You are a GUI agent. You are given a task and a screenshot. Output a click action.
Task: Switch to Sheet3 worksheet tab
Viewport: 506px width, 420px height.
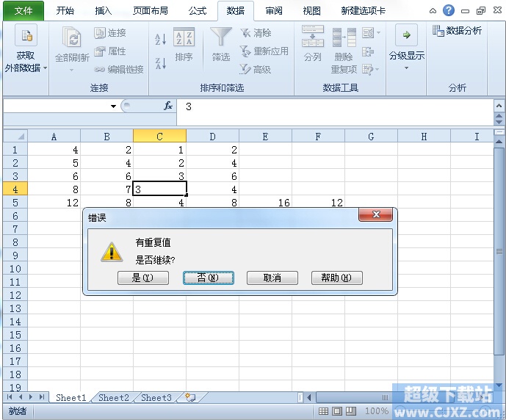pos(156,397)
